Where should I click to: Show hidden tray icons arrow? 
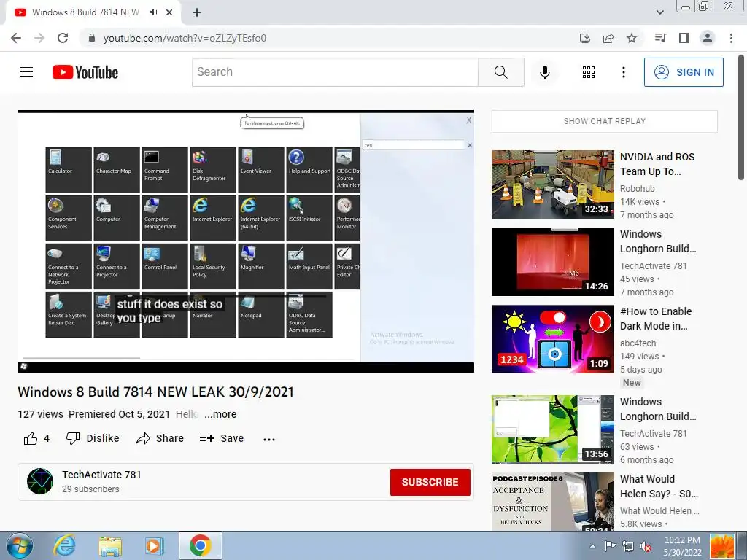(x=592, y=546)
